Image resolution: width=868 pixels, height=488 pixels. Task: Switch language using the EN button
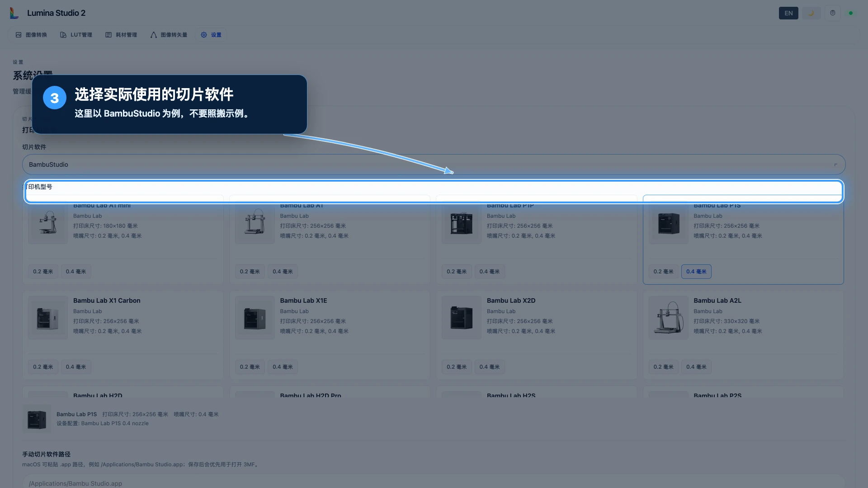click(x=788, y=13)
